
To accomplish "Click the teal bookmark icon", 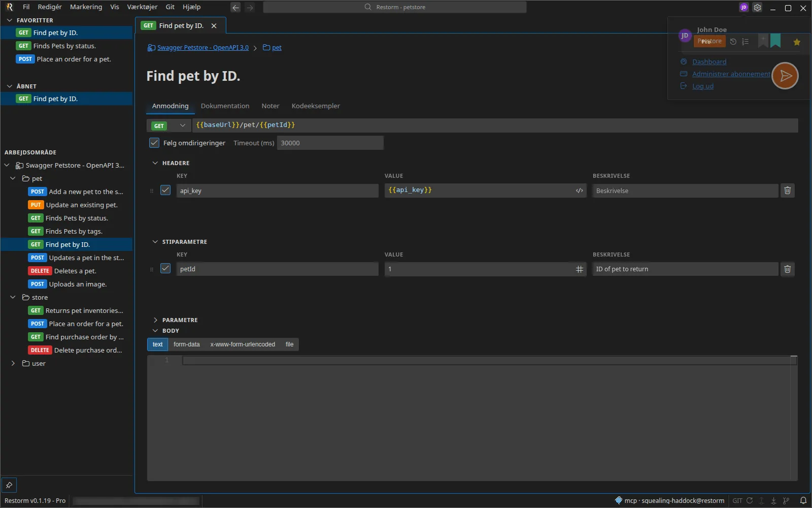I will 775,41.
